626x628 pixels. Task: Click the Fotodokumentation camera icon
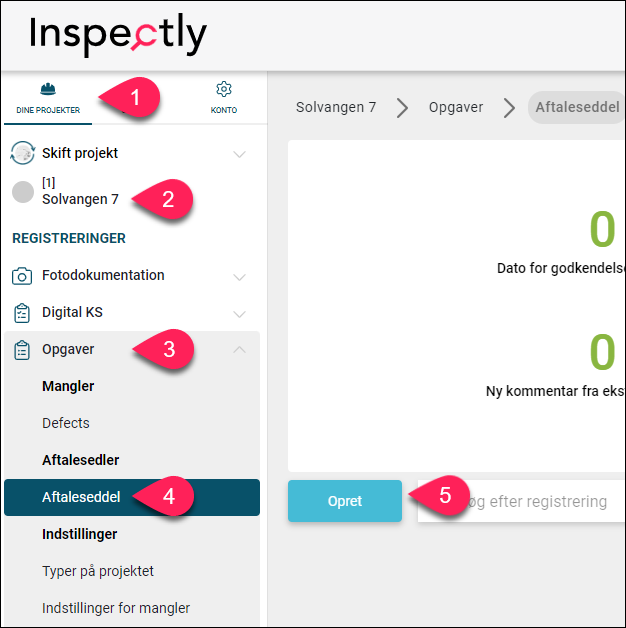(x=22, y=276)
